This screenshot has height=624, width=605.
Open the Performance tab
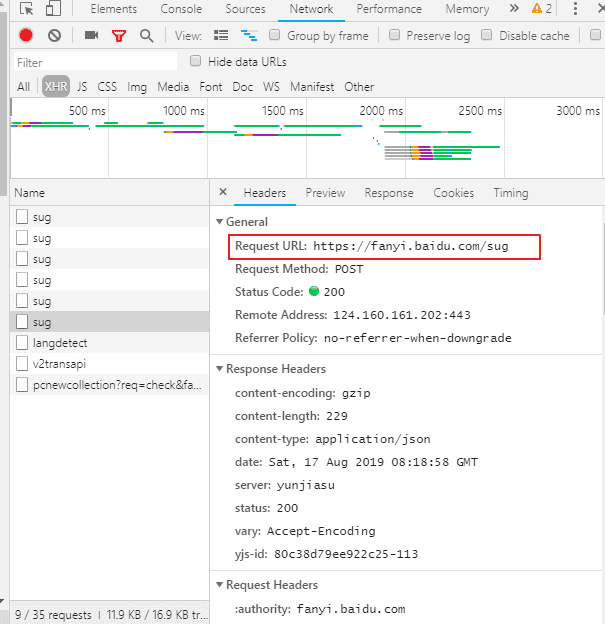[389, 9]
